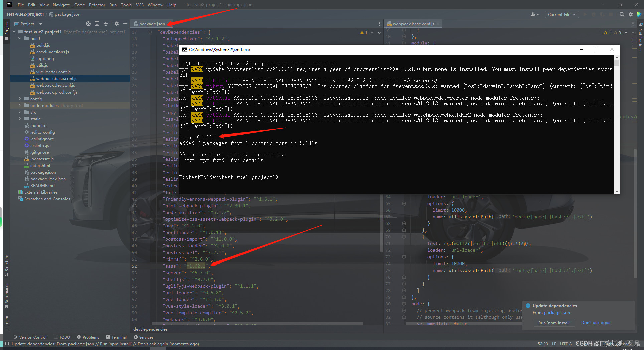
Task: Open Services tool window
Action: pyautogui.click(x=143, y=337)
